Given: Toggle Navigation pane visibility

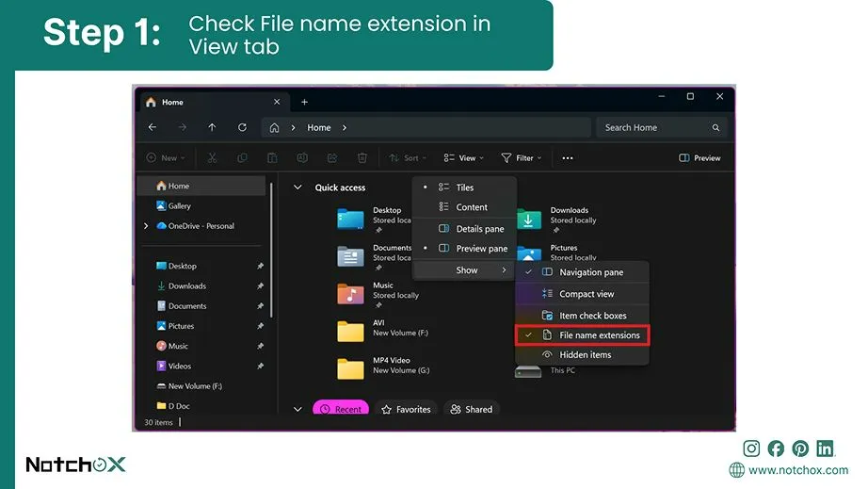Looking at the screenshot, I should click(x=582, y=272).
